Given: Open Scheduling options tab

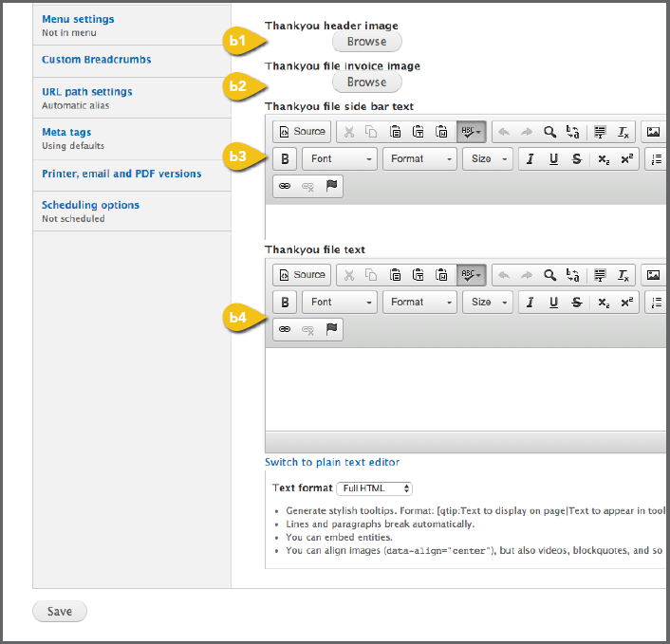Looking at the screenshot, I should (132, 212).
